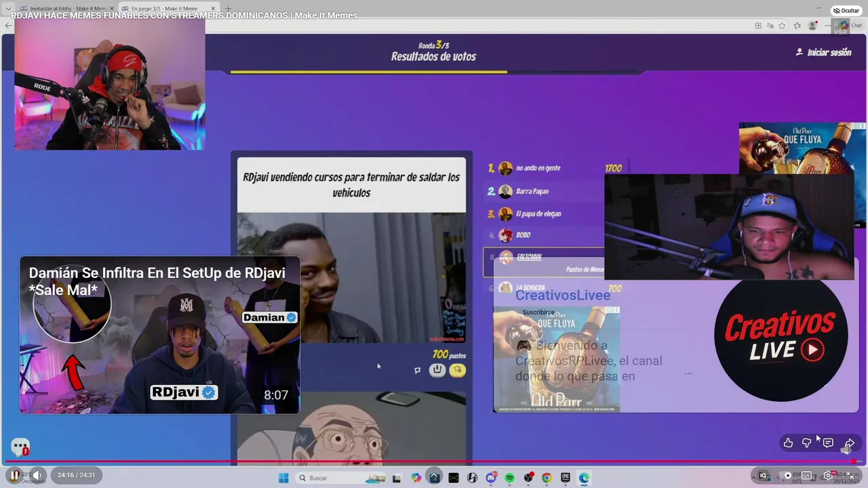Viewport: 868px width, 488px height.
Task: Pause the YouTube video
Action: pos(14,475)
